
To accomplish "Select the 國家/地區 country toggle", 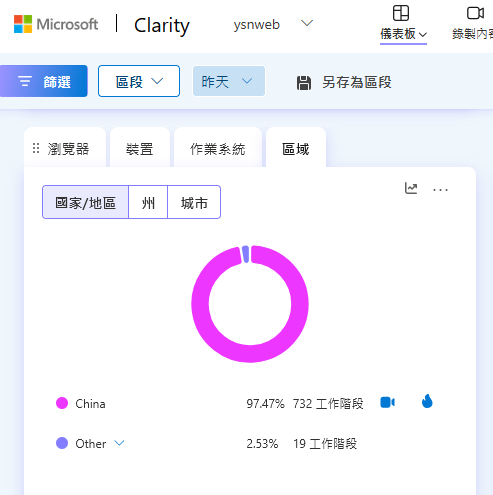I will click(86, 202).
